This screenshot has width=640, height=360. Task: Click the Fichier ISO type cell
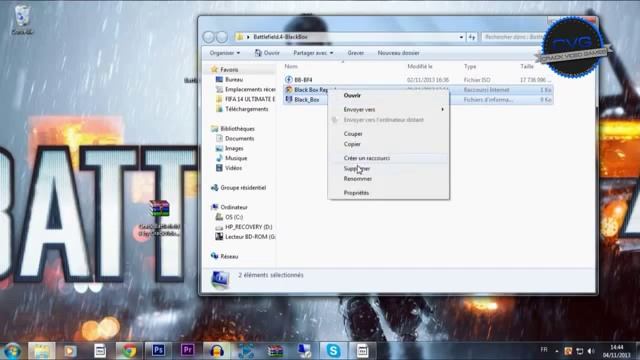pos(477,80)
